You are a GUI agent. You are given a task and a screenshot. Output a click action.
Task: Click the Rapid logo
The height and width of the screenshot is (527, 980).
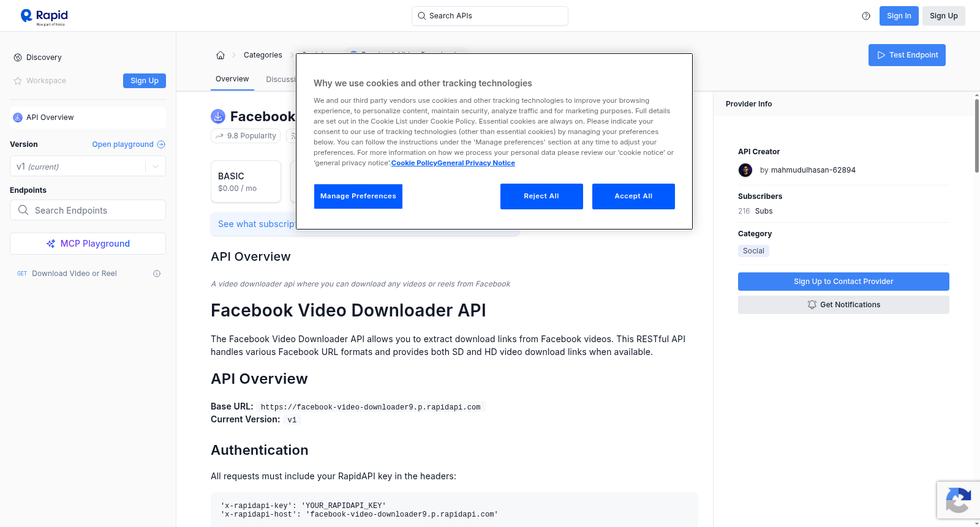(44, 17)
